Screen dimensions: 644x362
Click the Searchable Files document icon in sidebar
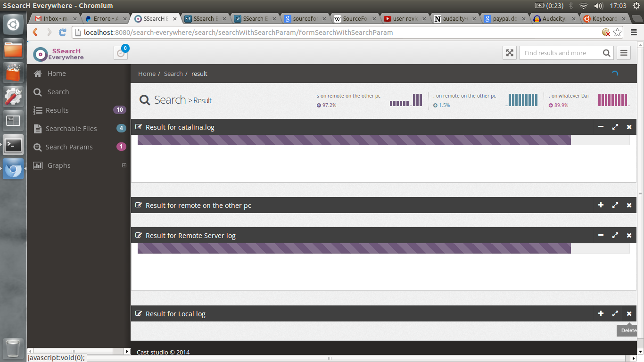37,128
